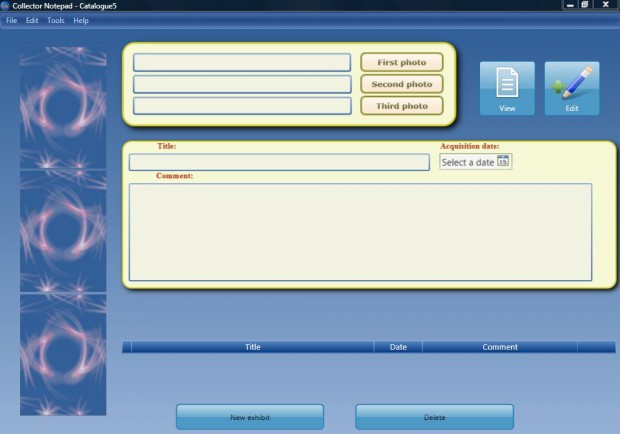Open the View document icon button

pyautogui.click(x=507, y=88)
